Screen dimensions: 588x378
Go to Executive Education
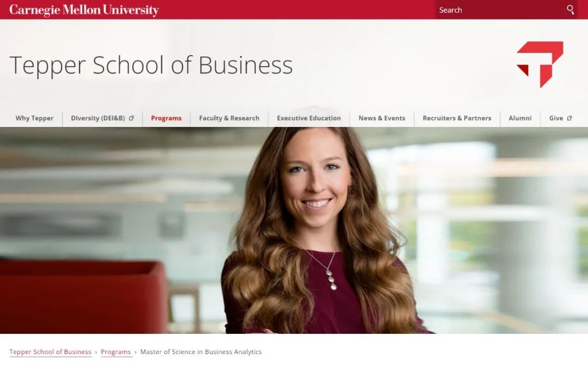[309, 118]
